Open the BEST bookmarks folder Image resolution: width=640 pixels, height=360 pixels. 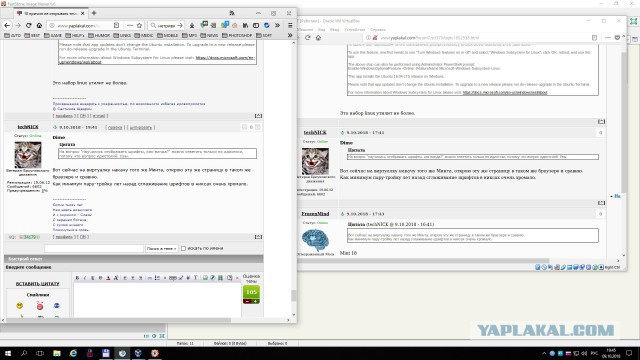click(x=32, y=36)
